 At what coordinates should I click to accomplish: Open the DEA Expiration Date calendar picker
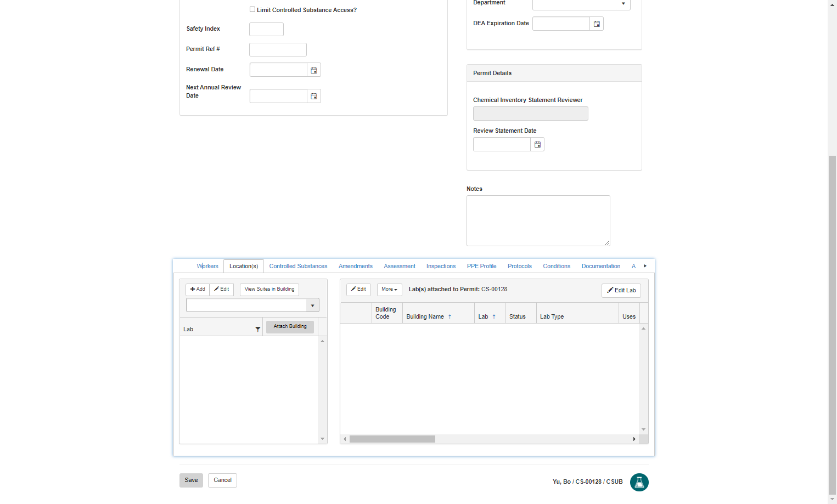[597, 24]
